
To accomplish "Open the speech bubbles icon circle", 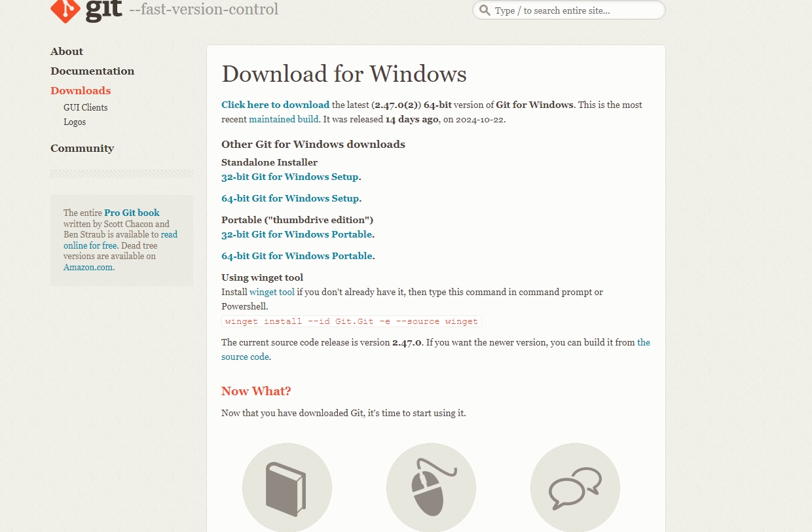I will (x=575, y=488).
